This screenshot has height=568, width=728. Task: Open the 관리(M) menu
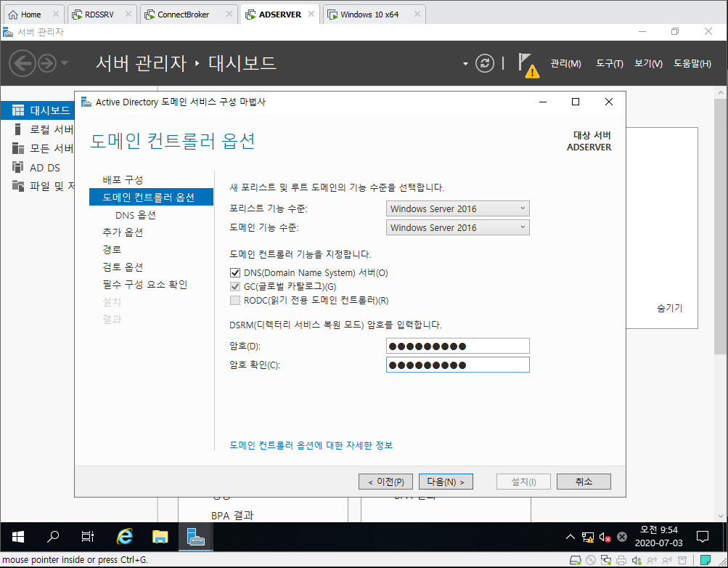565,64
